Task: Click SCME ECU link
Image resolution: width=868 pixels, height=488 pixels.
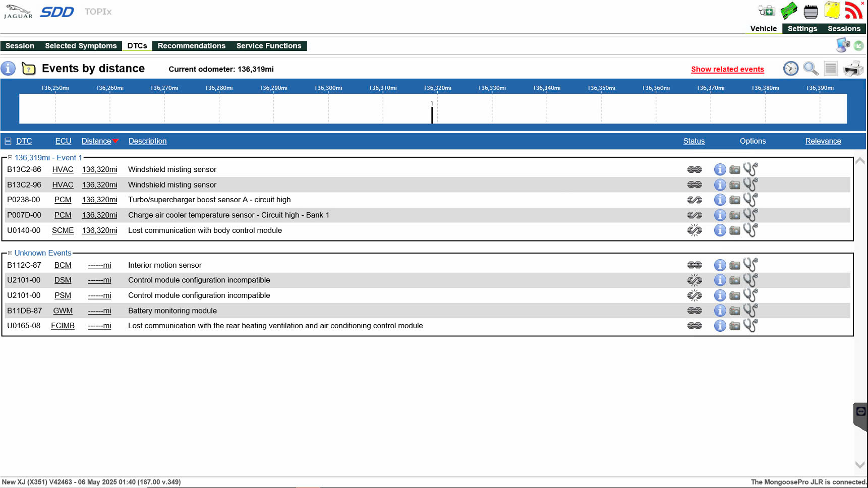Action: (63, 230)
